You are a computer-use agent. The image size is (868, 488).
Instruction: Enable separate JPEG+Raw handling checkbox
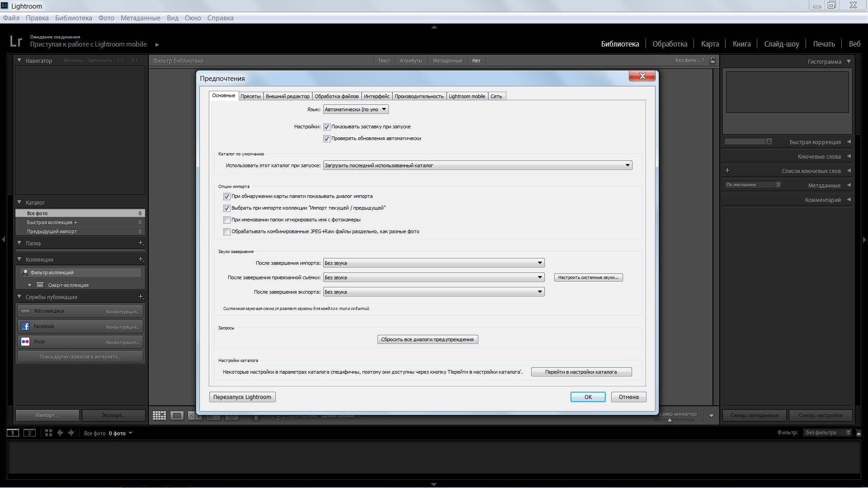[x=227, y=232]
